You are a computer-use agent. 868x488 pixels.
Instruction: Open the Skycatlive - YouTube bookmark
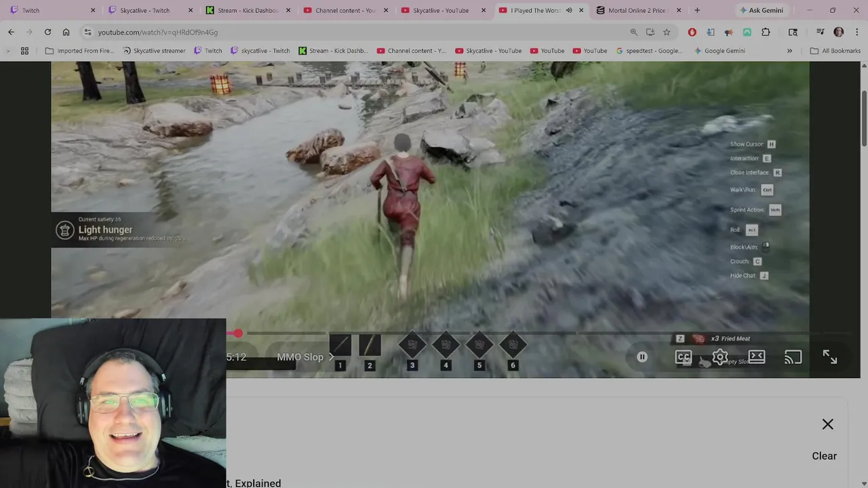(488, 51)
